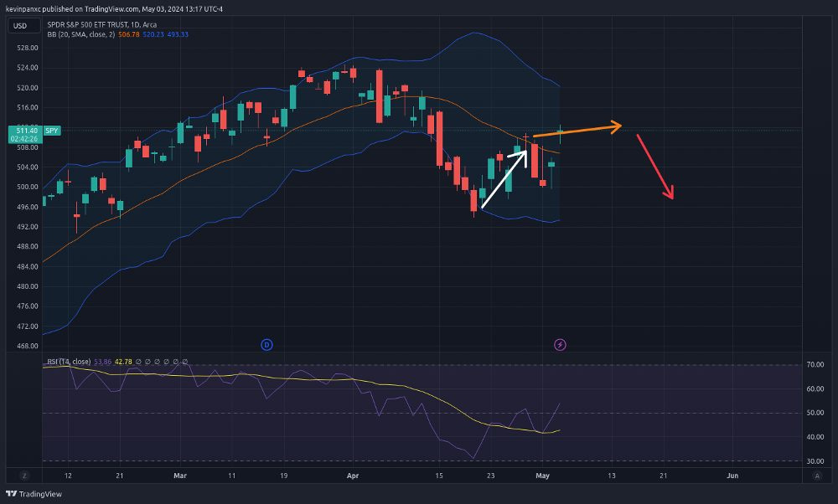Click the 50.00 RSI axis label
Viewport: 838px width, 504px height.
pos(815,413)
